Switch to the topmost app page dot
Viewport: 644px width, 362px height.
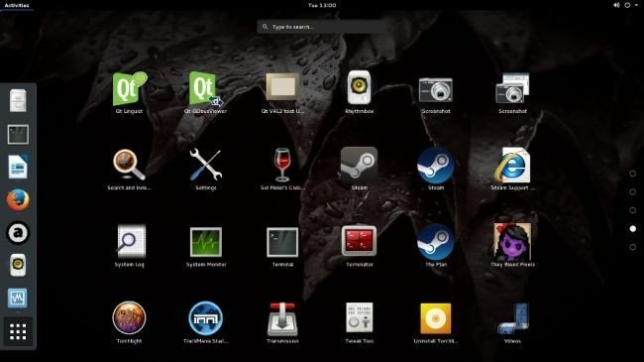pos(632,174)
